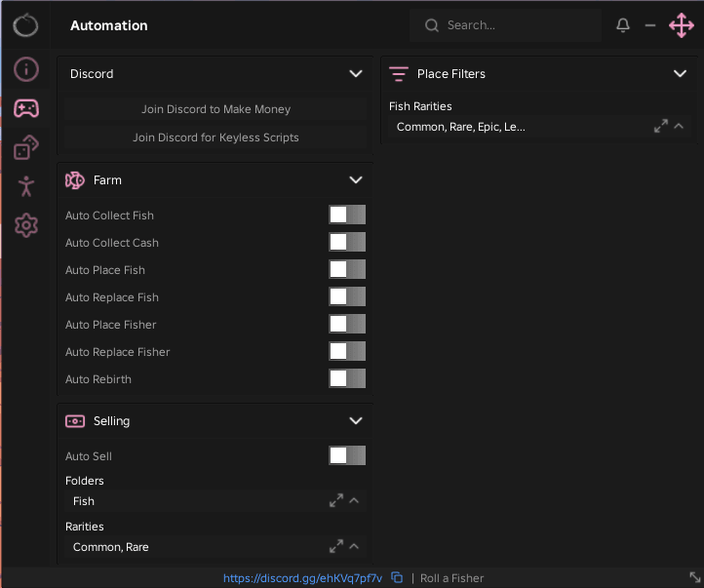Image resolution: width=704 pixels, height=588 pixels.
Task: Click the circular app logo icon
Action: tap(25, 25)
